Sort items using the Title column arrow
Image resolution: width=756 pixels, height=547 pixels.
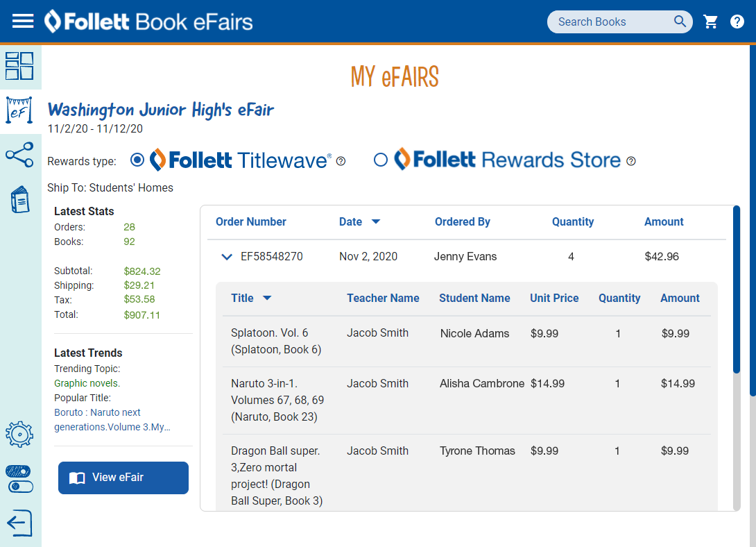tap(267, 298)
